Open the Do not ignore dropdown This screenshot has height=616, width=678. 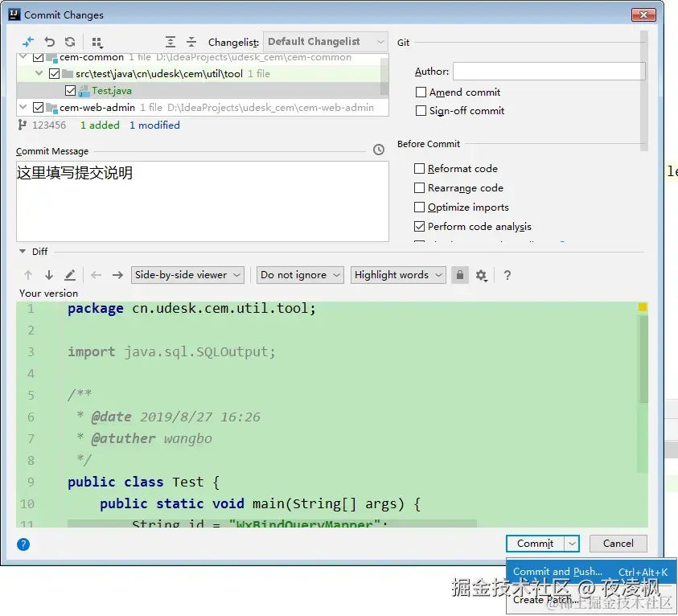300,275
